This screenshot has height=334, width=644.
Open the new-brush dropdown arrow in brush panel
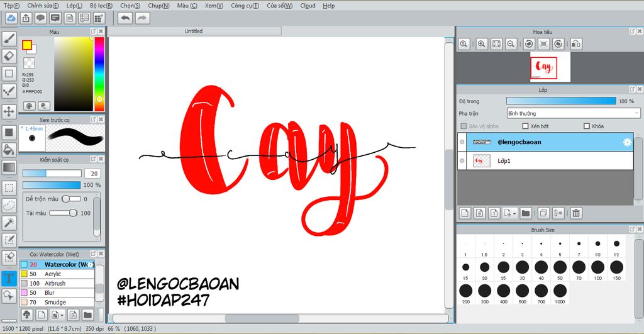click(62, 316)
